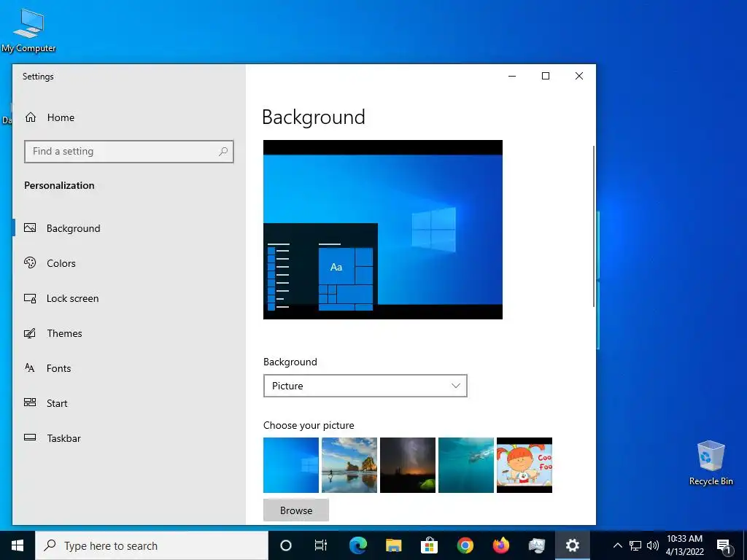Screen dimensions: 747x560
Task: Click the Taskbar bar icon in sidebar
Action: point(30,437)
